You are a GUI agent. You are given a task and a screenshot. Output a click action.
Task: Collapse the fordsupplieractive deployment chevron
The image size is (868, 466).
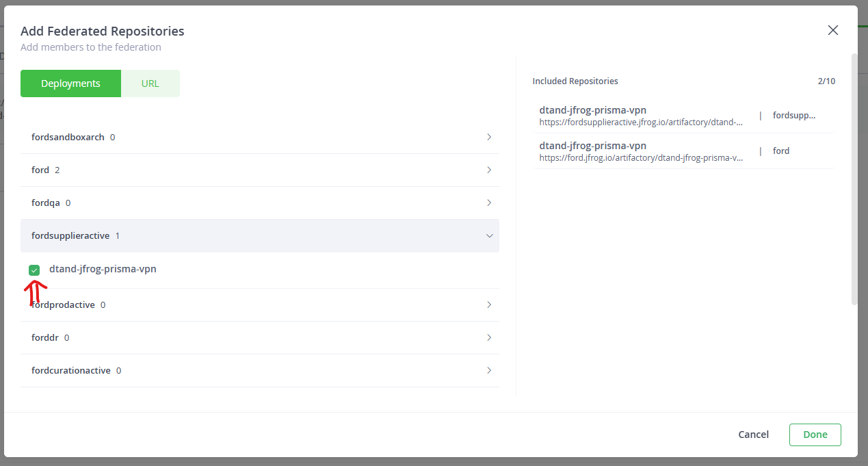coord(489,235)
